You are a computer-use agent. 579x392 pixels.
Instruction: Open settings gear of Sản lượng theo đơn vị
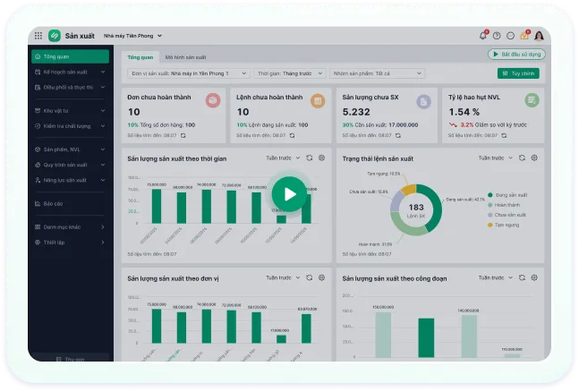(321, 278)
